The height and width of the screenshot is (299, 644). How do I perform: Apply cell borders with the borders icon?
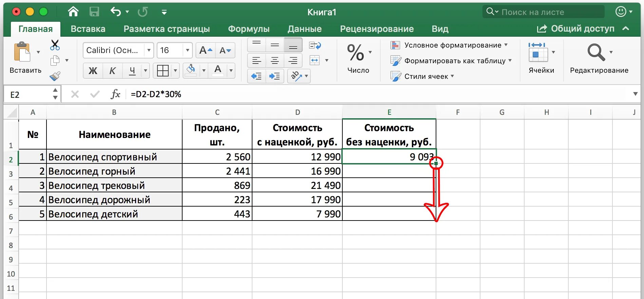pyautogui.click(x=163, y=71)
